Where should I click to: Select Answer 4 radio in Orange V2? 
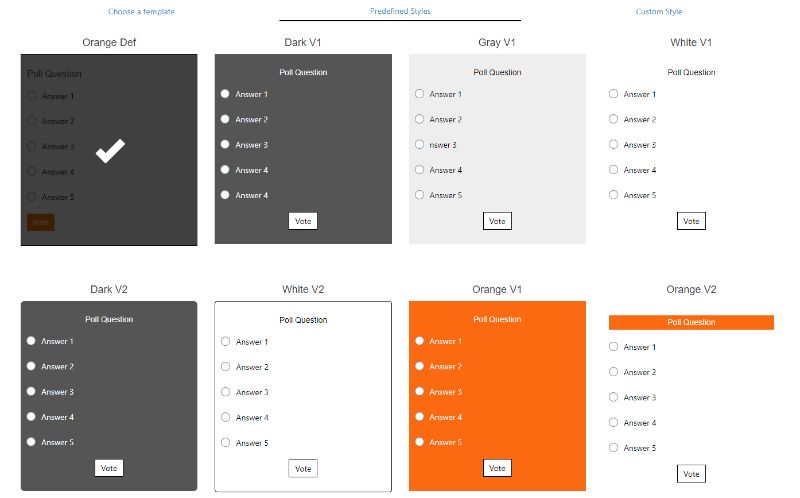(613, 422)
